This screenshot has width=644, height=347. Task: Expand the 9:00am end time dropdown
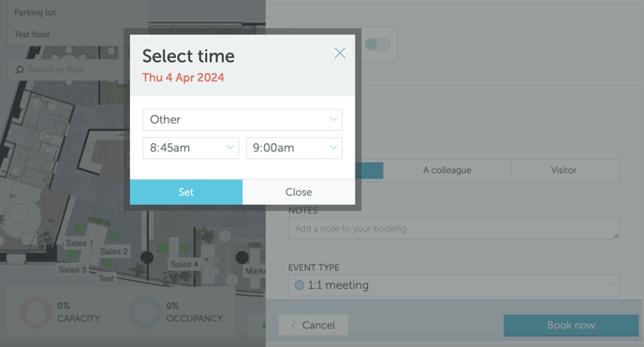(294, 148)
